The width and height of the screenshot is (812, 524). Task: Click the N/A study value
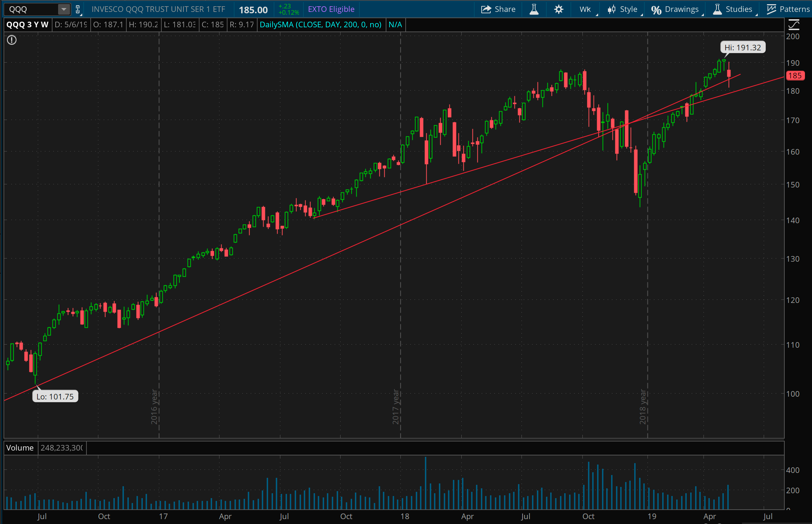(395, 25)
